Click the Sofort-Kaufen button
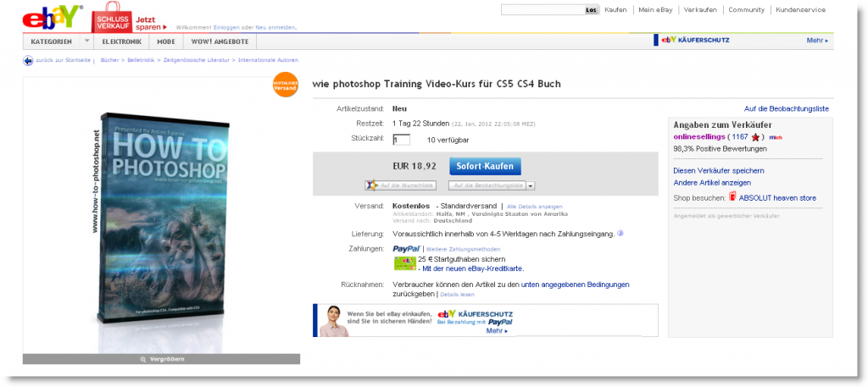 pyautogui.click(x=485, y=166)
